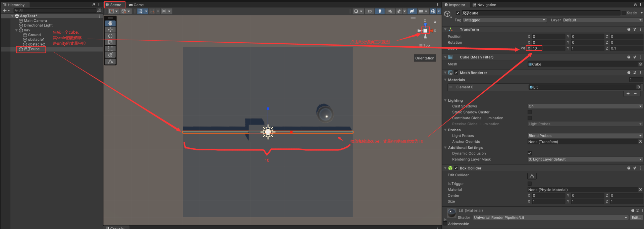This screenshot has width=644, height=229.
Task: Click the Edit button for shader
Action: (636, 218)
